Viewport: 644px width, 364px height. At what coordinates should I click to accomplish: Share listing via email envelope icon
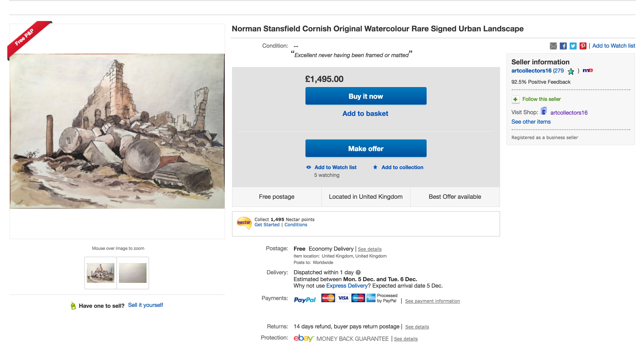553,46
